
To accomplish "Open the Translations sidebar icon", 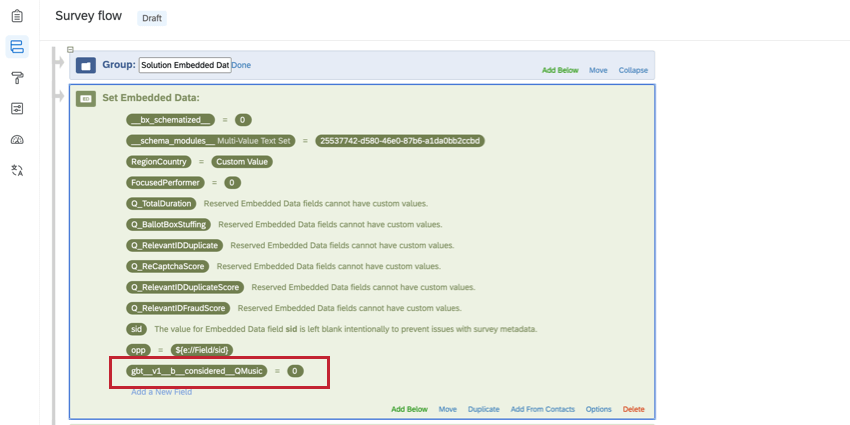I will tap(17, 171).
